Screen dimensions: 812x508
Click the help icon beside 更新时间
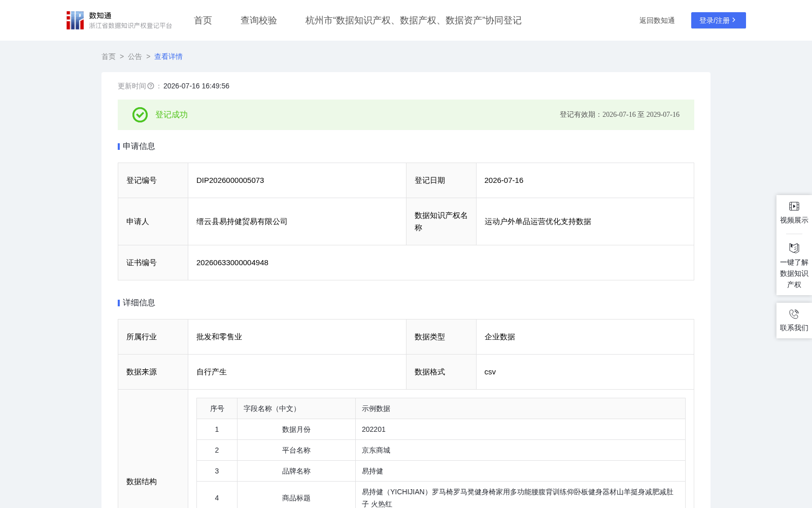[151, 86]
